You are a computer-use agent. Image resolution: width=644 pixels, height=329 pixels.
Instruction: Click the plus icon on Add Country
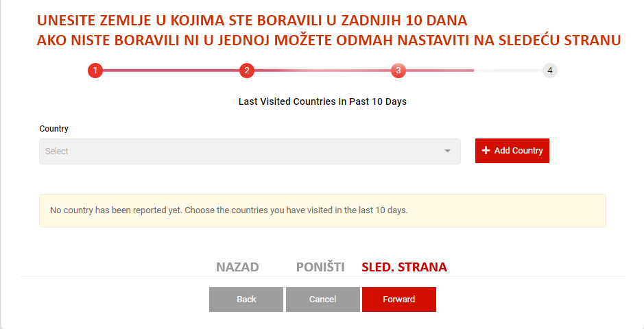486,151
